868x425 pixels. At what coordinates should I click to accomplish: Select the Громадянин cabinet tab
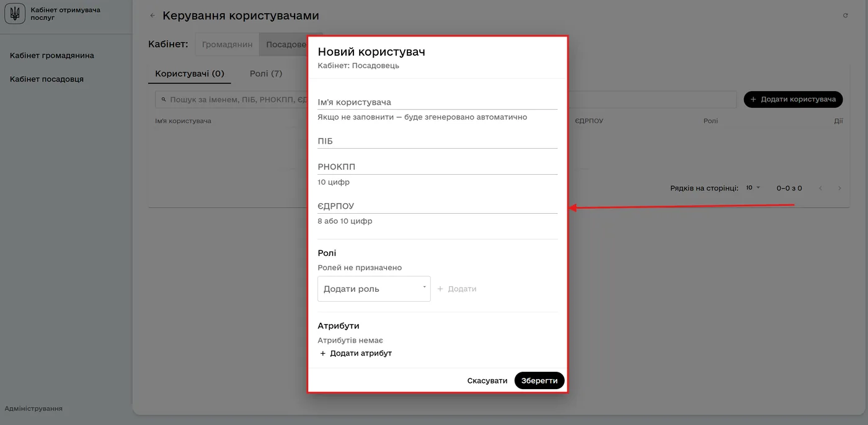pos(227,45)
